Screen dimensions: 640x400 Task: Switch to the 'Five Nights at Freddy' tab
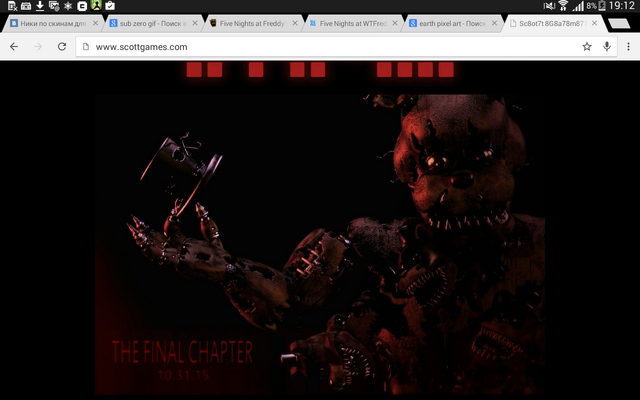point(252,24)
